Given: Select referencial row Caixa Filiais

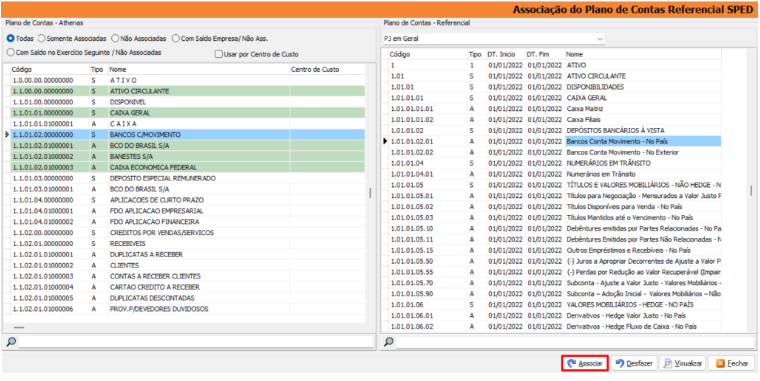Looking at the screenshot, I should click(555, 119).
